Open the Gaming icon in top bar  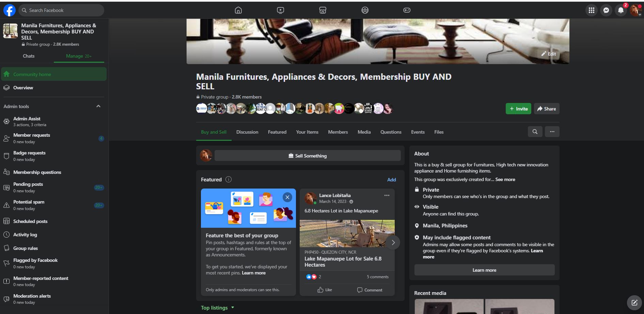point(407,10)
